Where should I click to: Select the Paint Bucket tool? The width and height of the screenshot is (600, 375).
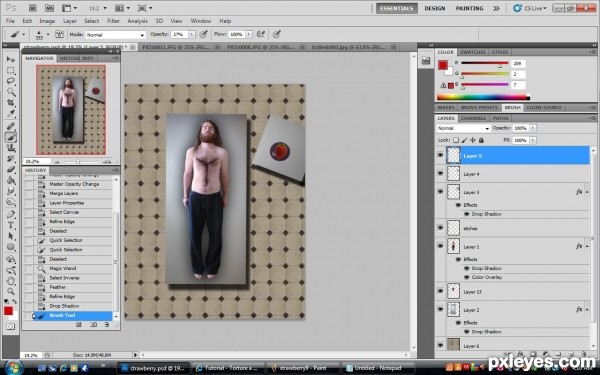[10, 180]
